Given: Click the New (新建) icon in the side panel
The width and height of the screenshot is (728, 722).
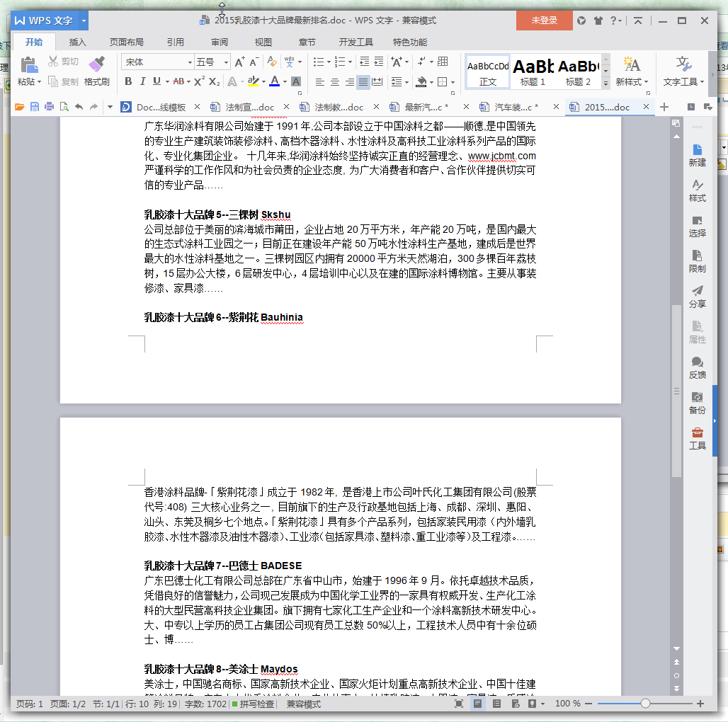Looking at the screenshot, I should pyautogui.click(x=698, y=150).
